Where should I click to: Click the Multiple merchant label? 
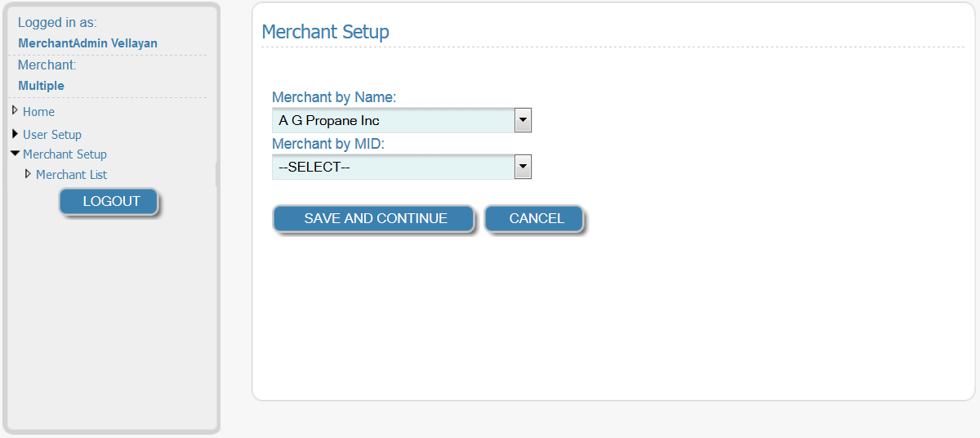click(41, 86)
